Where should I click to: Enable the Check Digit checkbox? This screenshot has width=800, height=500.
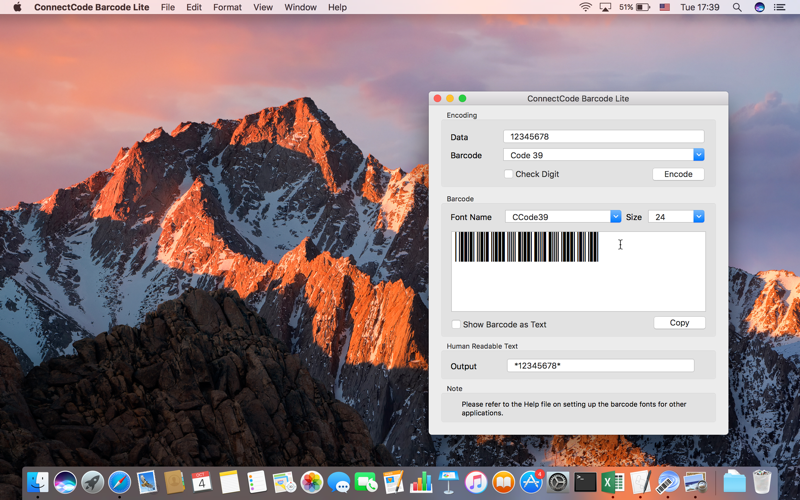point(509,174)
